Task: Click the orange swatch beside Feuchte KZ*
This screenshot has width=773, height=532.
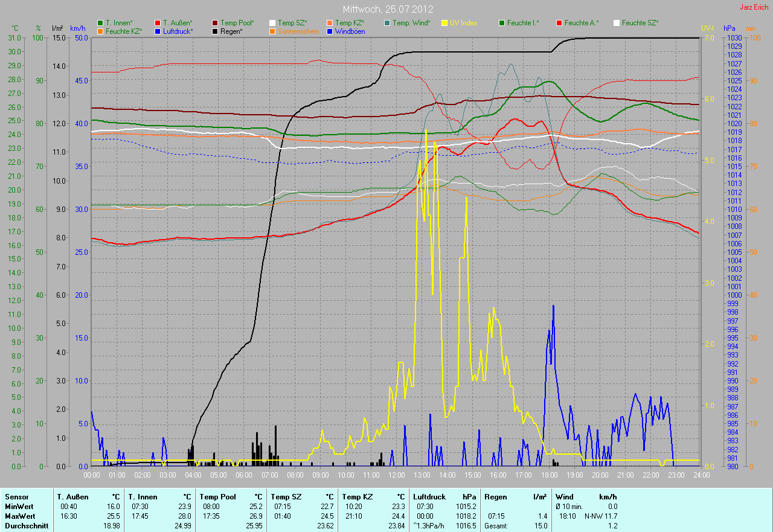Action: coord(100,31)
